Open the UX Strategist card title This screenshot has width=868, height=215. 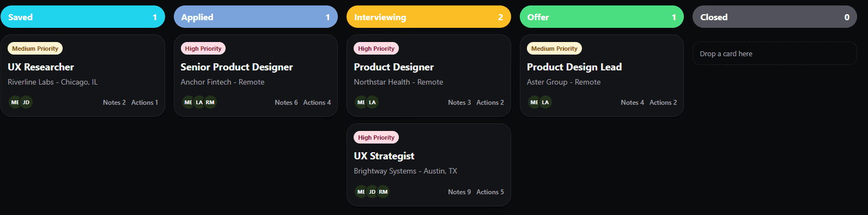point(384,156)
